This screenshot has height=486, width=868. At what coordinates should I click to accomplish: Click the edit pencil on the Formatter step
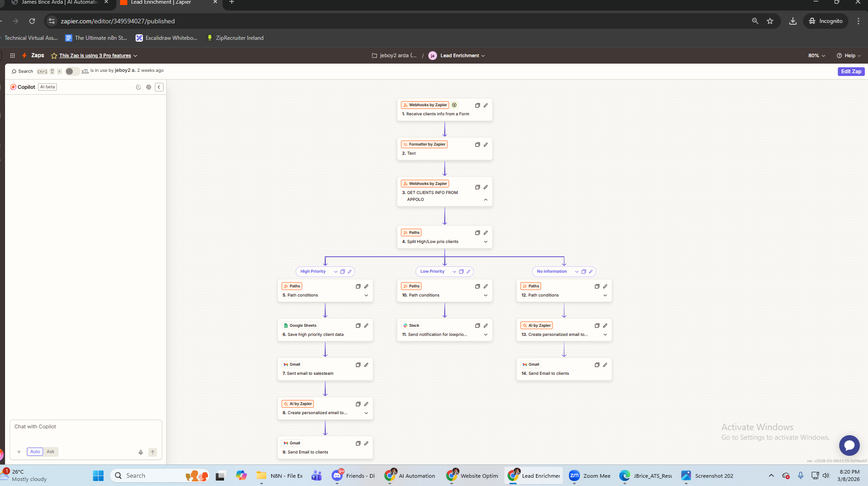pos(486,145)
